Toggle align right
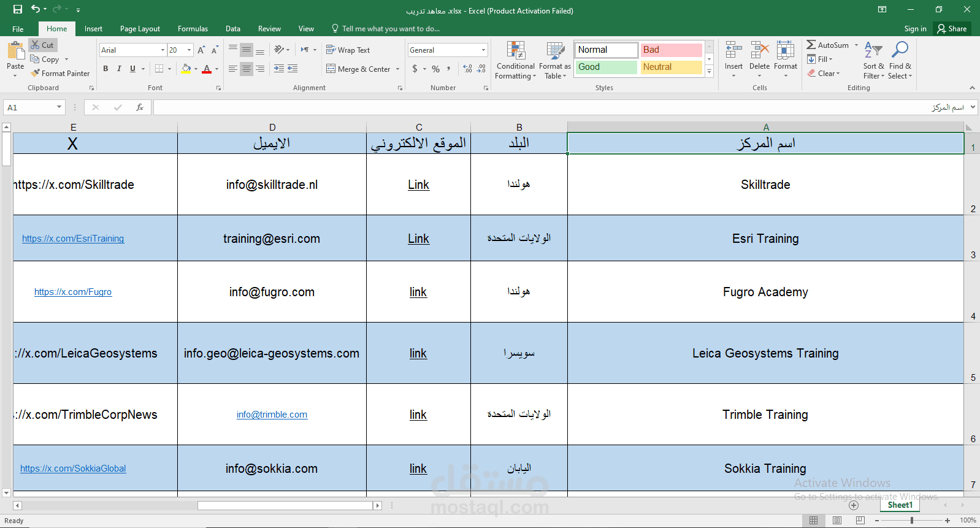This screenshot has height=528, width=980. point(260,69)
